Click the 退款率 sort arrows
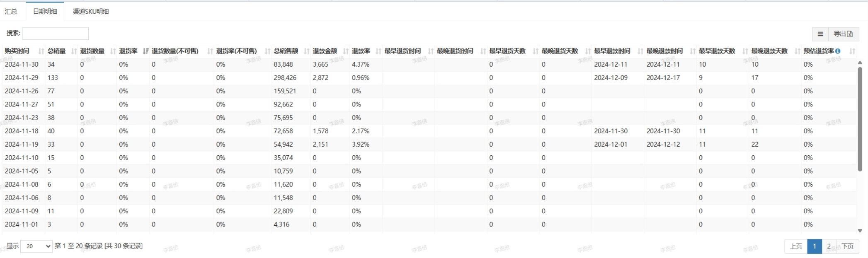Screen dimensions: 868x258 pyautogui.click(x=378, y=51)
